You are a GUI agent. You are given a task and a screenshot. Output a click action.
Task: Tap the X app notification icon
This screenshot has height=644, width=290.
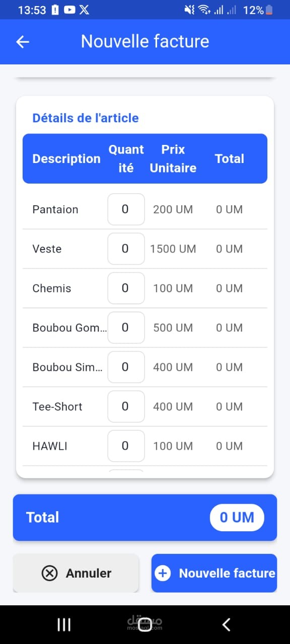coord(85,10)
